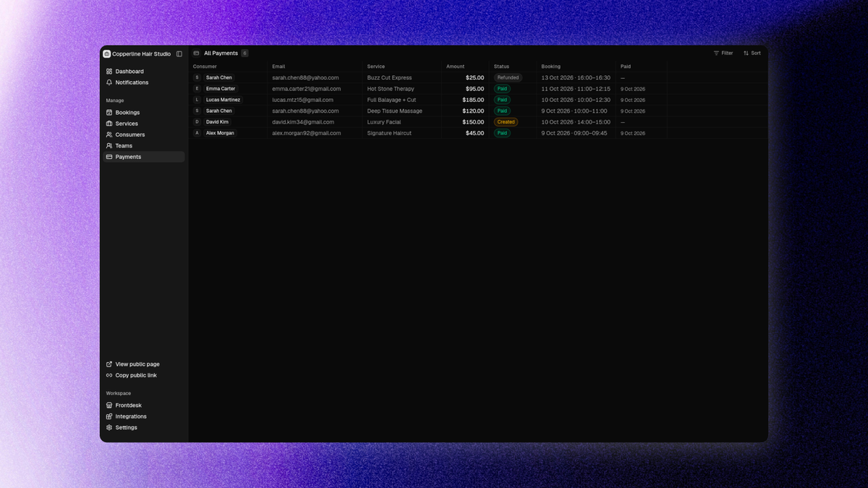Click the Copy public link icon
Screen dimensions: 868x488
click(x=109, y=375)
